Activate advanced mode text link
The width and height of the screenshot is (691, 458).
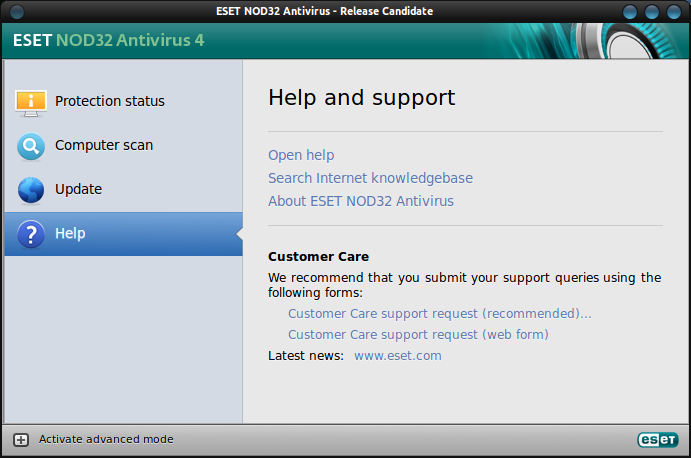tap(106, 439)
